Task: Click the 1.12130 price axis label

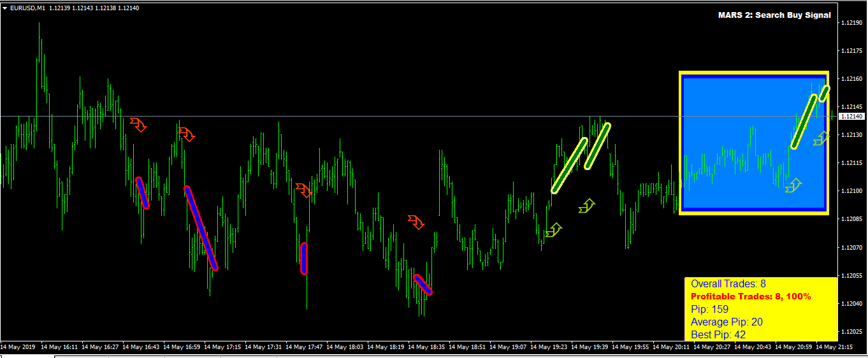Action: coord(852,135)
